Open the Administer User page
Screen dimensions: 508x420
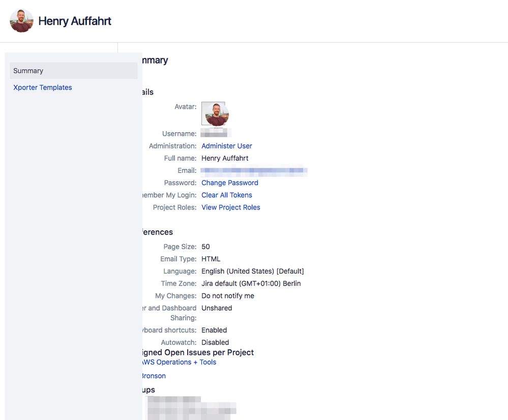226,146
